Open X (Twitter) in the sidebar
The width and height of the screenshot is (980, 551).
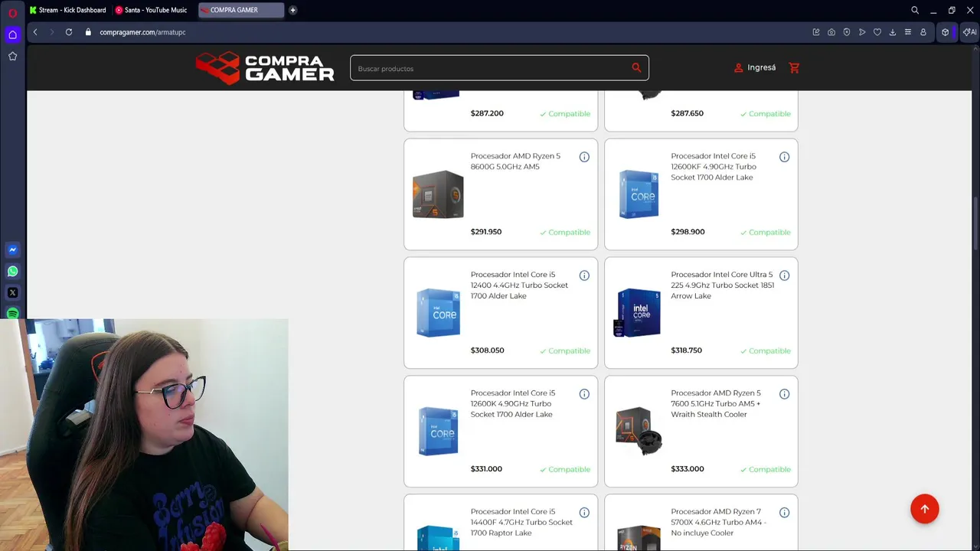(12, 292)
